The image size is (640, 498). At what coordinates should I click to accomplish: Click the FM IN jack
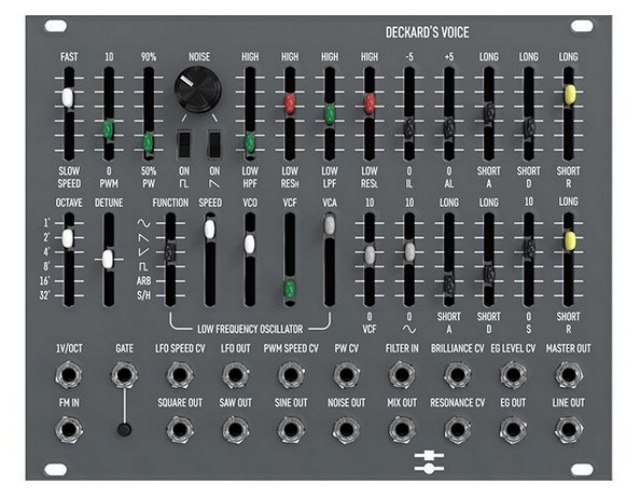69,430
